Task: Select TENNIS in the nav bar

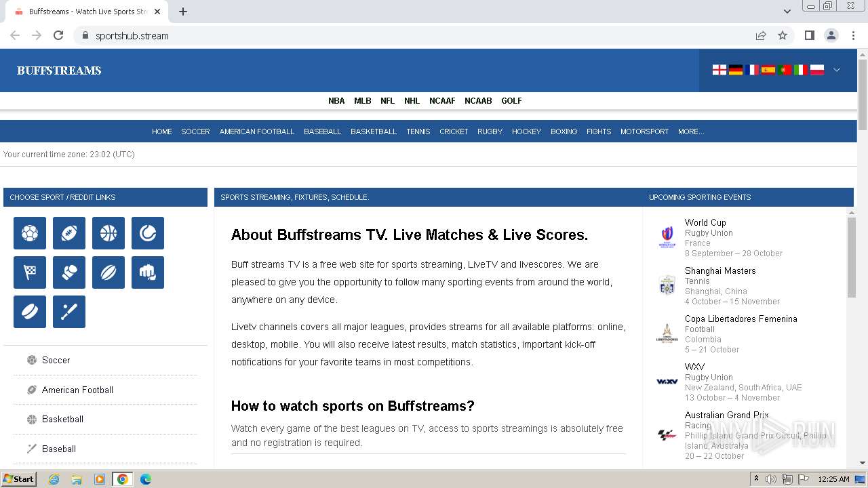Action: coord(418,131)
